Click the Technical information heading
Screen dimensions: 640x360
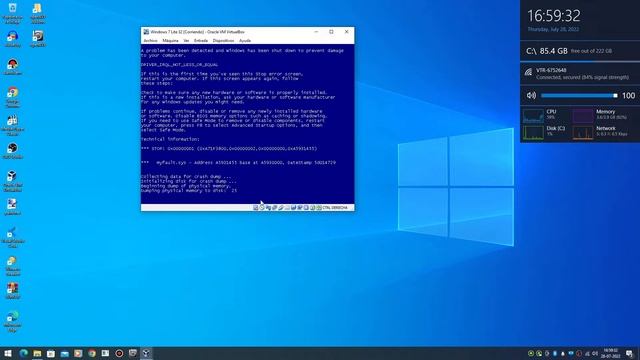coord(170,139)
